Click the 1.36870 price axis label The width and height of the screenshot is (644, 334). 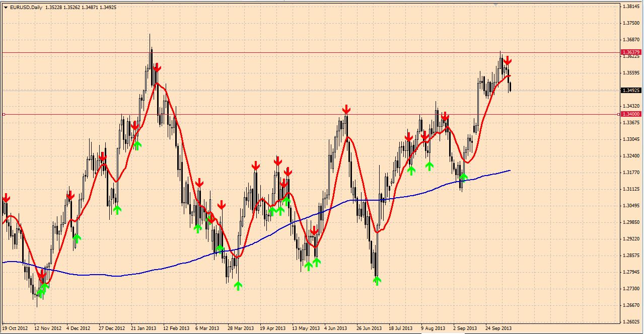point(630,40)
